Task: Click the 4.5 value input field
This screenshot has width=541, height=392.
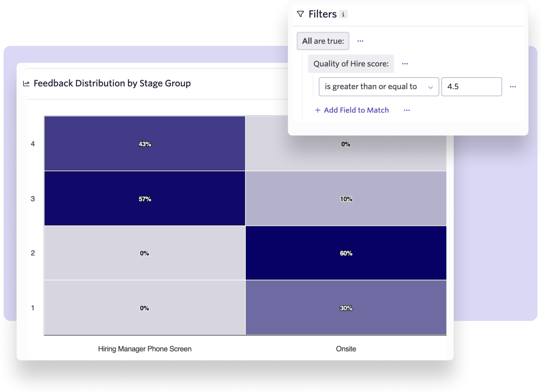Action: click(471, 87)
